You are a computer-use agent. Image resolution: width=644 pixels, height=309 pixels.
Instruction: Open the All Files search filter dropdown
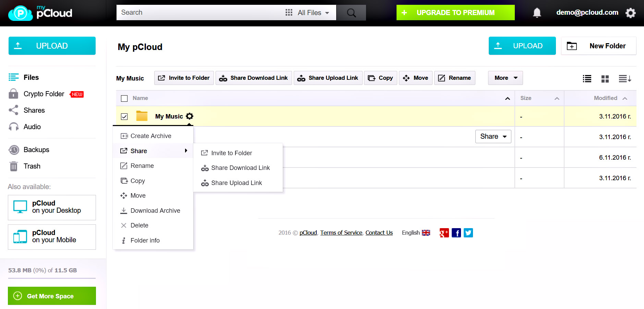click(307, 13)
